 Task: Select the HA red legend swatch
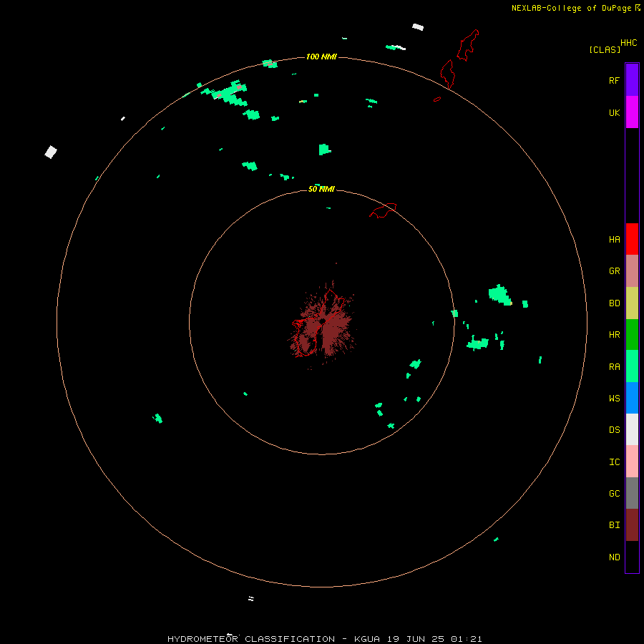[632, 239]
